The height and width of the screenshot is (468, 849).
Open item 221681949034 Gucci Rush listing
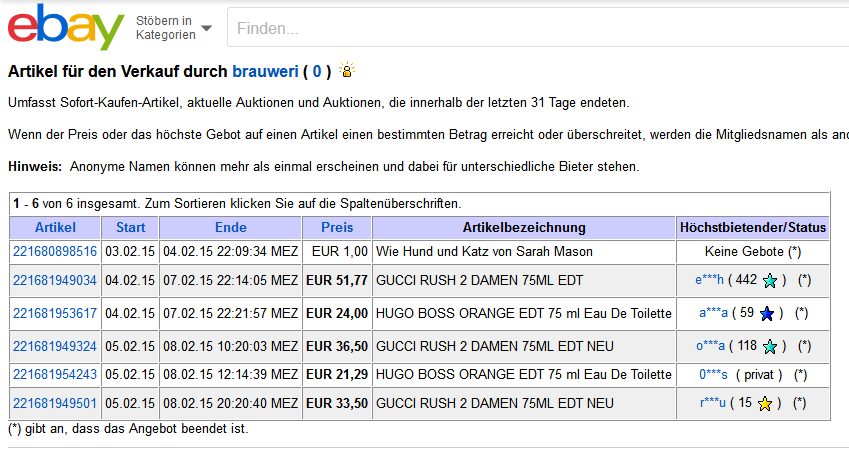click(x=55, y=281)
